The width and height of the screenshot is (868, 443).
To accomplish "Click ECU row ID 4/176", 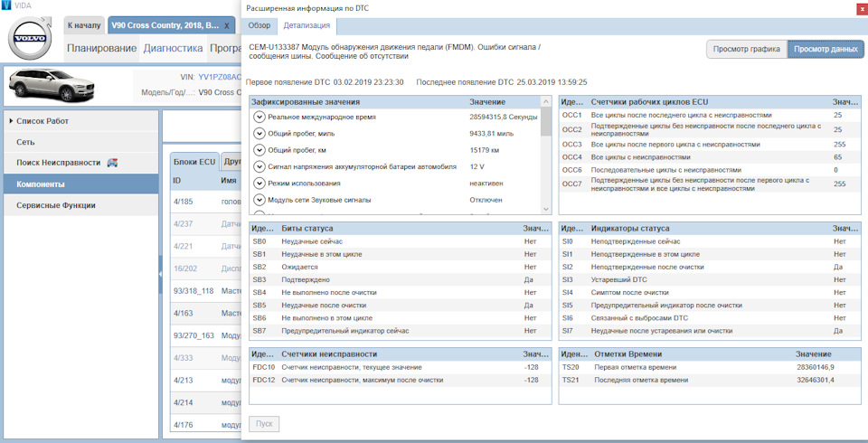I will coord(183,425).
